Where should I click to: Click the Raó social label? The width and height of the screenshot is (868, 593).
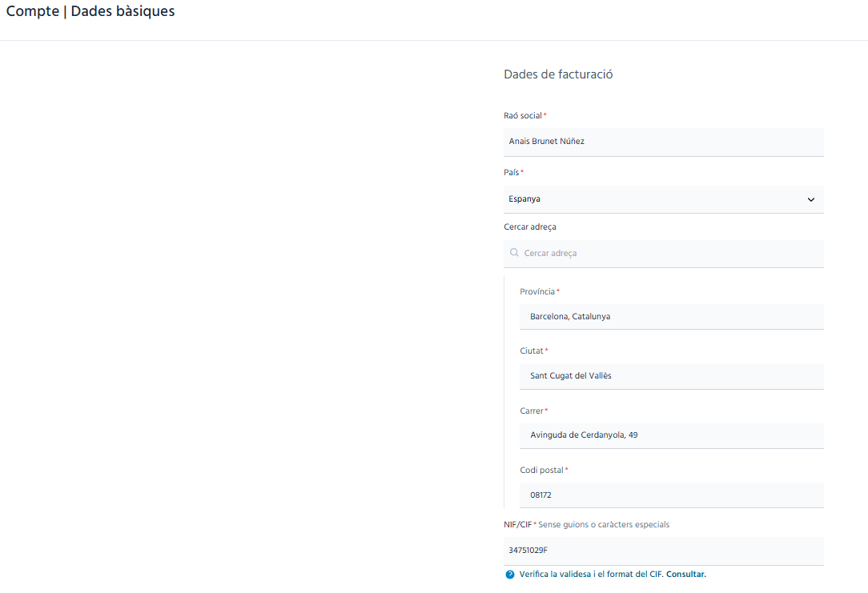[523, 115]
